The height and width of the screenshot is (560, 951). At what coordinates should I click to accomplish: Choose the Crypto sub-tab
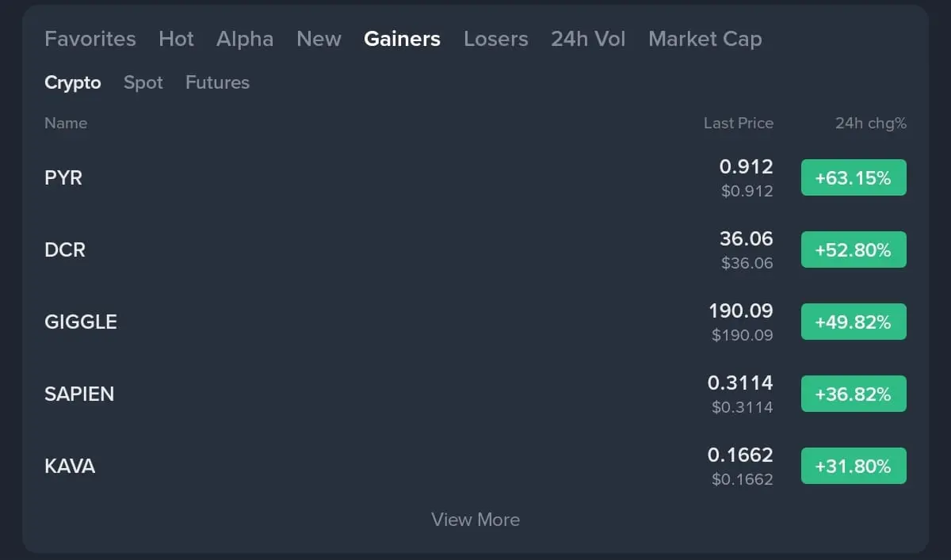click(73, 82)
